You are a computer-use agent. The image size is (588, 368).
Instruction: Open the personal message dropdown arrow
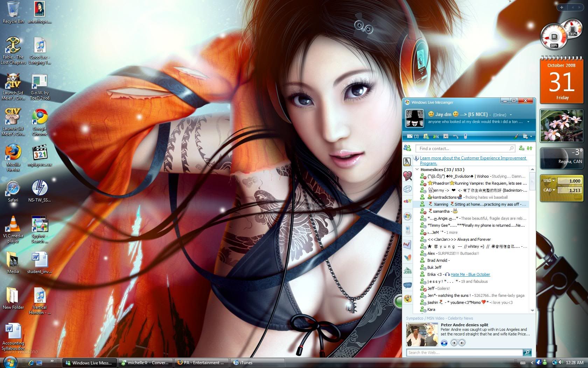click(528, 122)
